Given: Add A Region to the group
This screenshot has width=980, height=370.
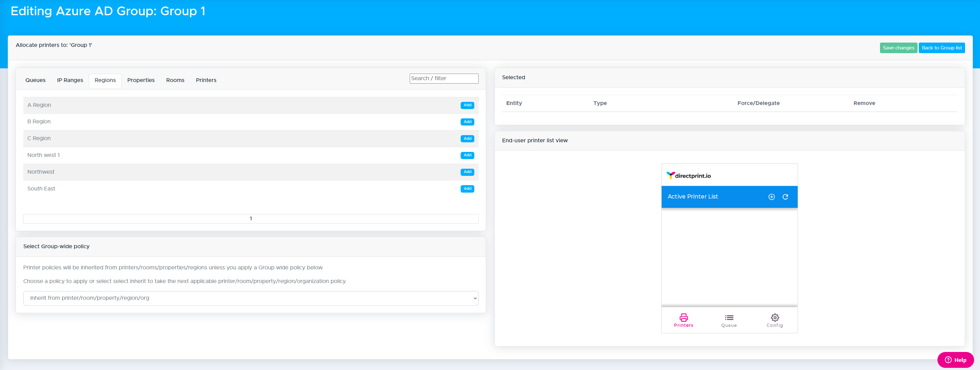Looking at the screenshot, I should point(467,105).
